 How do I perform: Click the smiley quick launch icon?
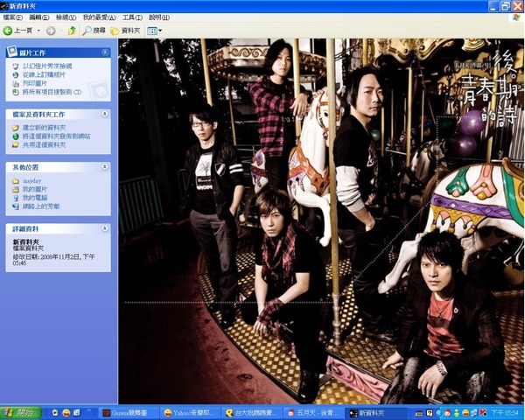pyautogui.click(x=66, y=413)
